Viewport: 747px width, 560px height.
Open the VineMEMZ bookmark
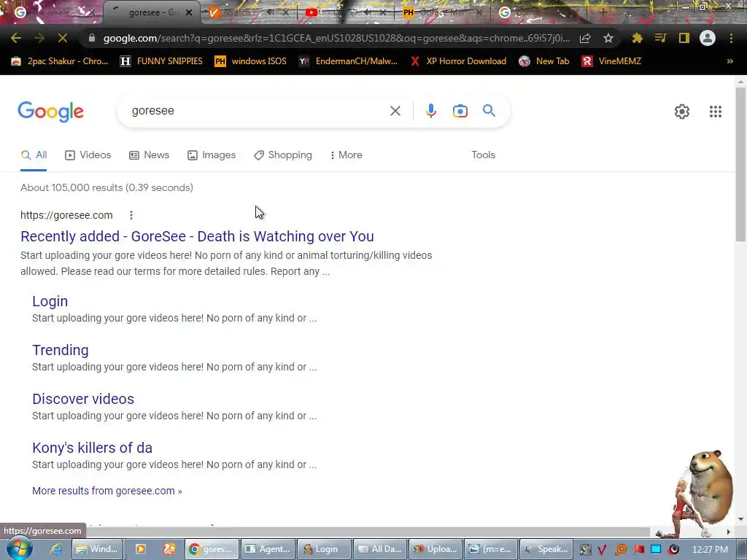612,61
